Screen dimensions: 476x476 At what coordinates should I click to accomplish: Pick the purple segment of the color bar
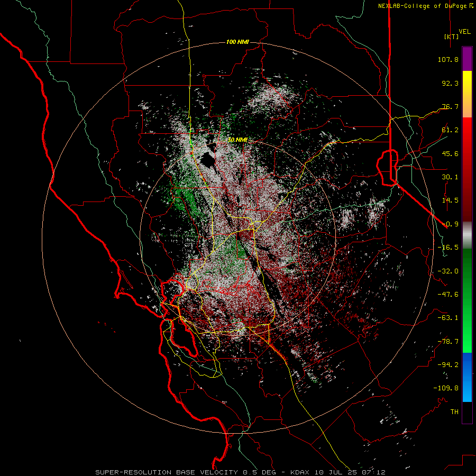467,59
